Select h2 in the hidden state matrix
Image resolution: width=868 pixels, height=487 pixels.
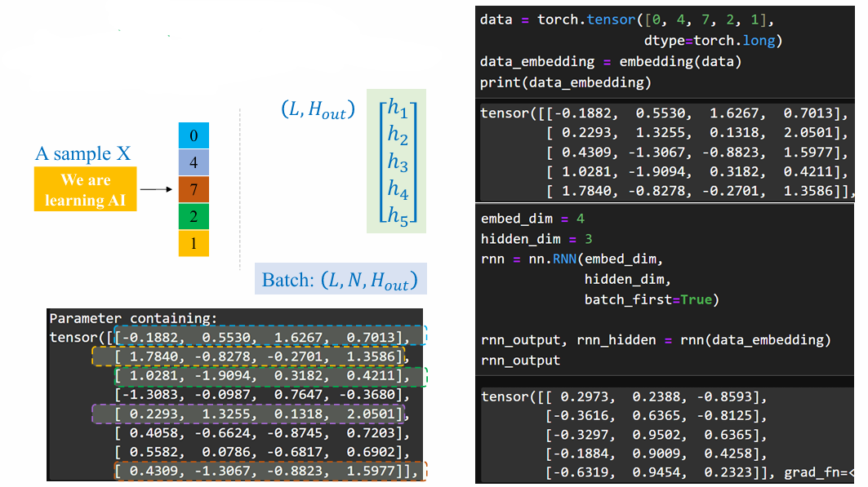pyautogui.click(x=398, y=135)
